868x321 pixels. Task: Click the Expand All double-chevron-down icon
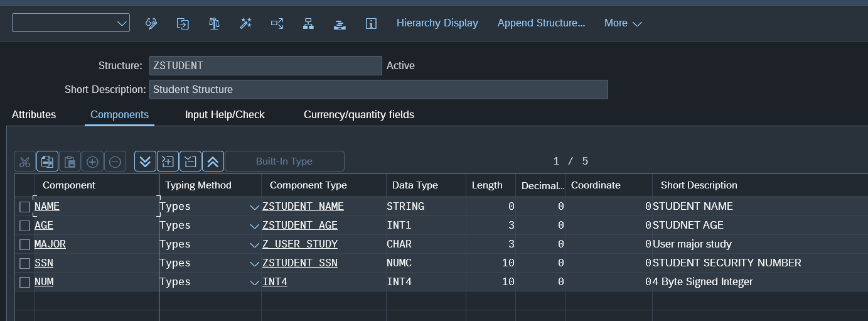pyautogui.click(x=145, y=161)
